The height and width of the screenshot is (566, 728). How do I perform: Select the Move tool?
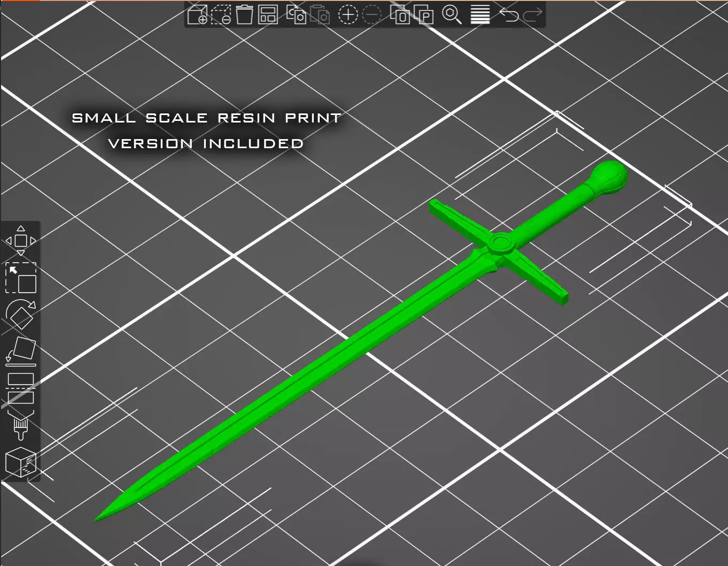(x=21, y=241)
